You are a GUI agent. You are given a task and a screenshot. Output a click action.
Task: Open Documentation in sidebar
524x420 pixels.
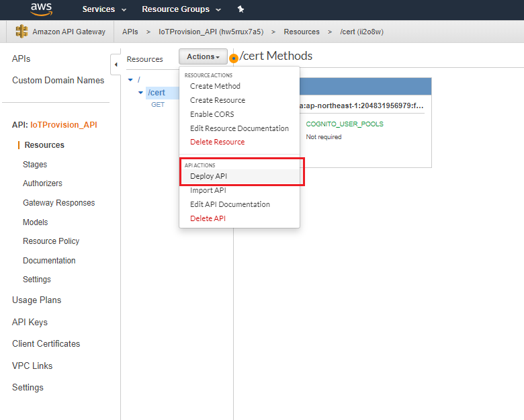click(49, 261)
